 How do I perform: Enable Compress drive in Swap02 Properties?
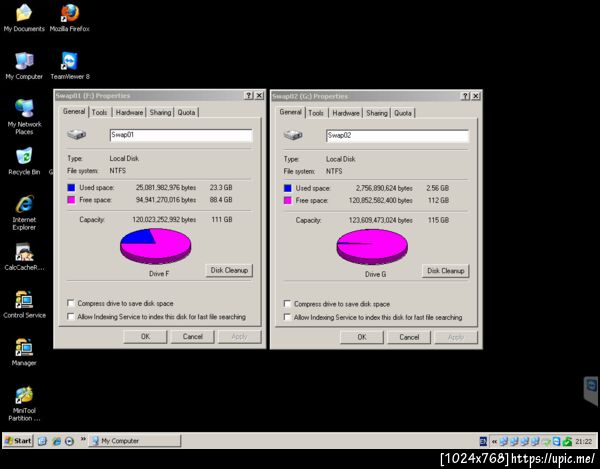(x=287, y=304)
